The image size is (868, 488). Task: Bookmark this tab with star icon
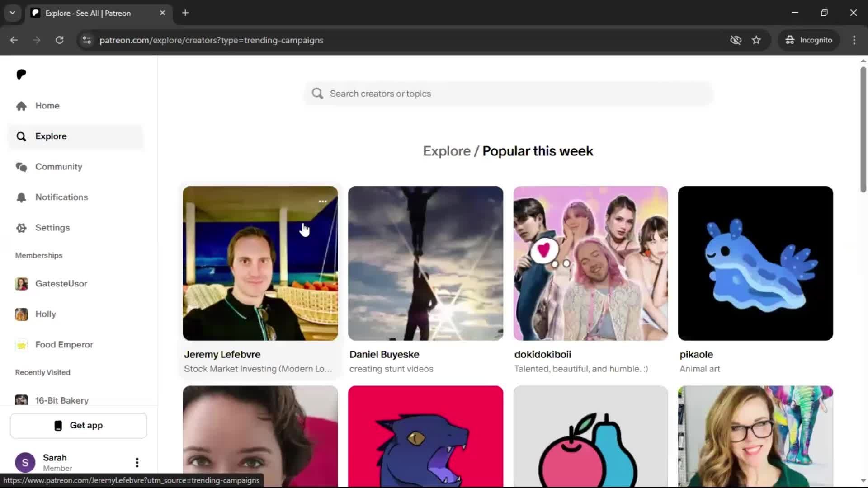(x=756, y=40)
